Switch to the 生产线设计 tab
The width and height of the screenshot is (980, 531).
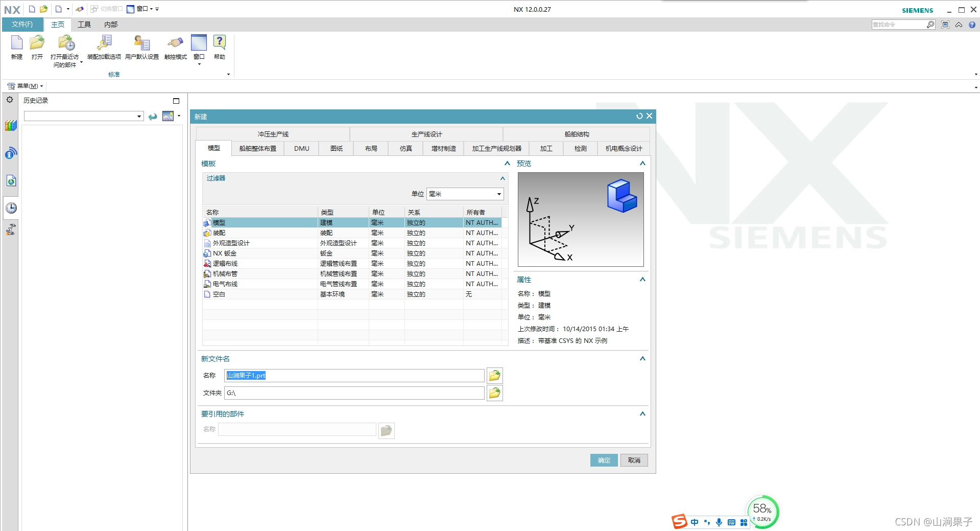click(426, 134)
